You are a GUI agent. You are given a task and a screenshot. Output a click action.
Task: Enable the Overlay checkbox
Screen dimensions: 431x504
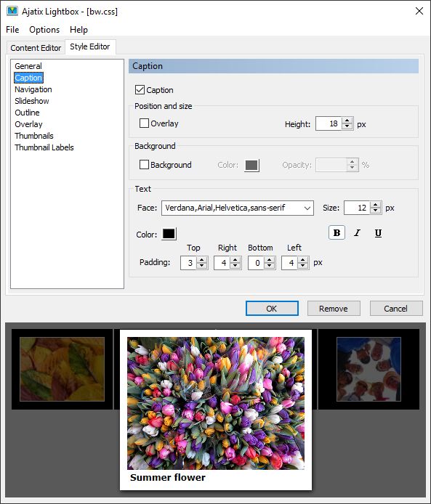pyautogui.click(x=144, y=123)
